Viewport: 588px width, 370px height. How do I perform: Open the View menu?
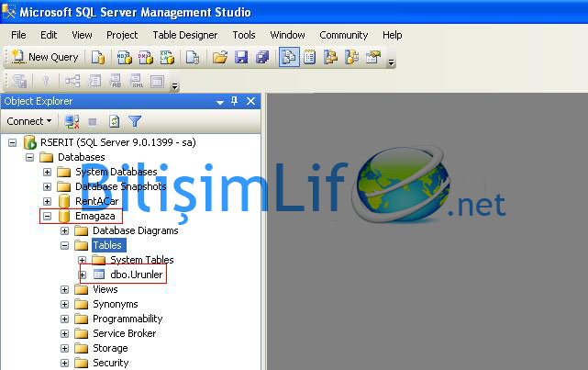[x=82, y=35]
